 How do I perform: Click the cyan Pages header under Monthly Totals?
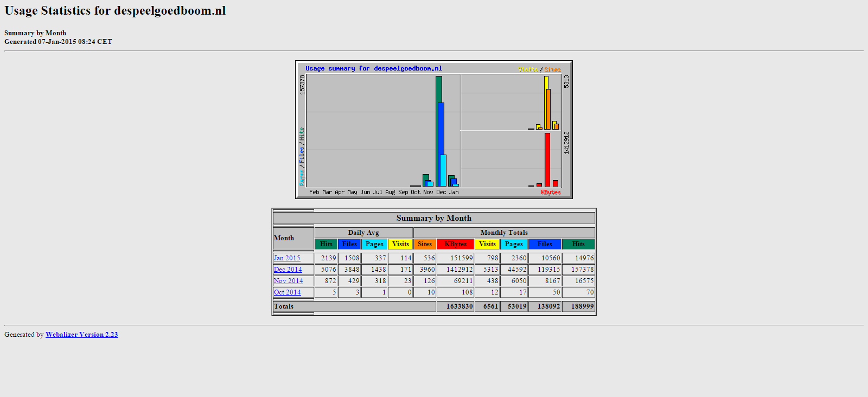click(514, 244)
